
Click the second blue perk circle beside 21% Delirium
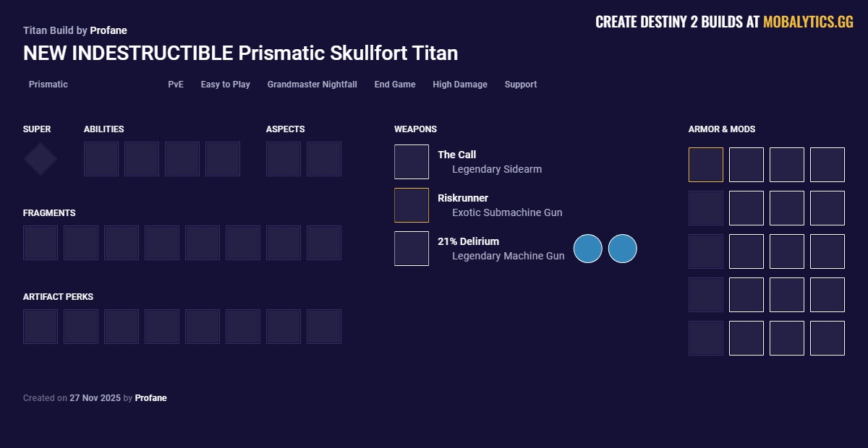pyautogui.click(x=622, y=248)
